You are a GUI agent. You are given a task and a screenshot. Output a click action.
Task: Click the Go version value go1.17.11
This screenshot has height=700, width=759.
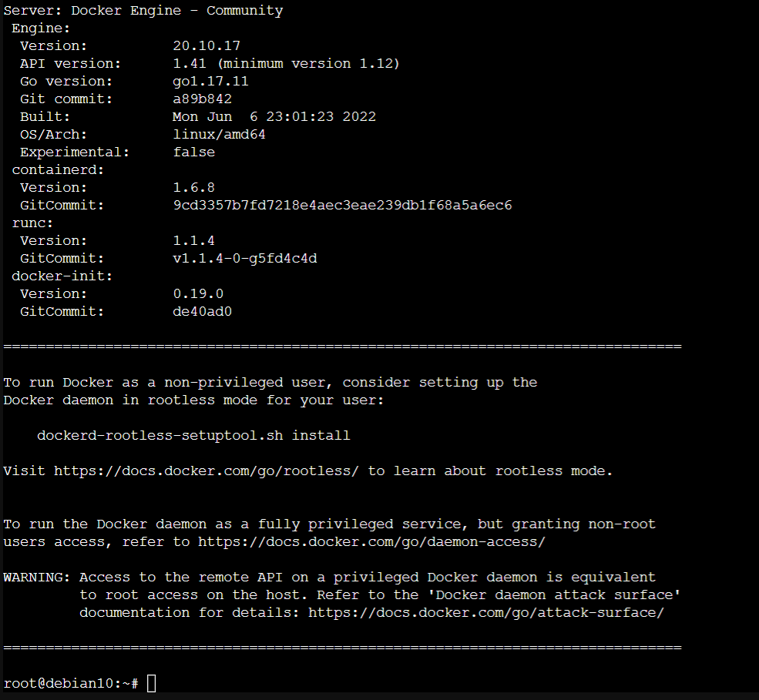coord(210,82)
